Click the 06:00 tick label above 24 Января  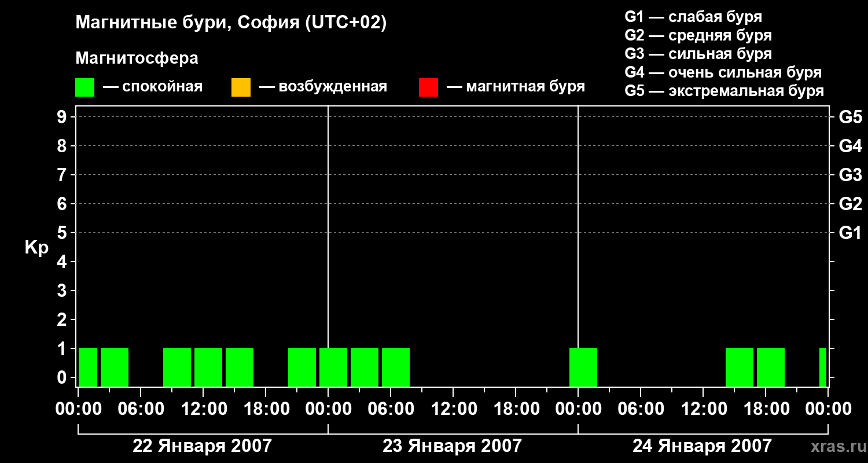pos(641,409)
